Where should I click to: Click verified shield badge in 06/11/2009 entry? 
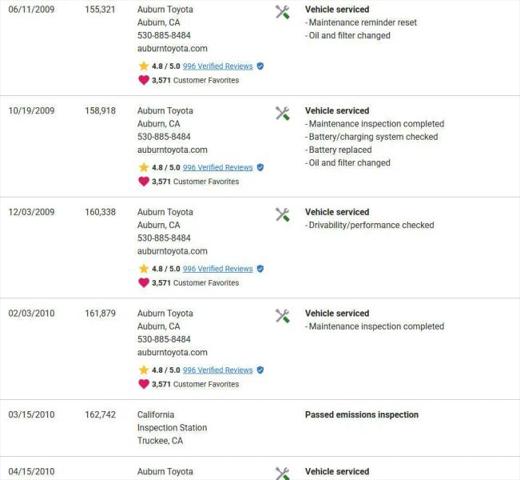click(260, 66)
